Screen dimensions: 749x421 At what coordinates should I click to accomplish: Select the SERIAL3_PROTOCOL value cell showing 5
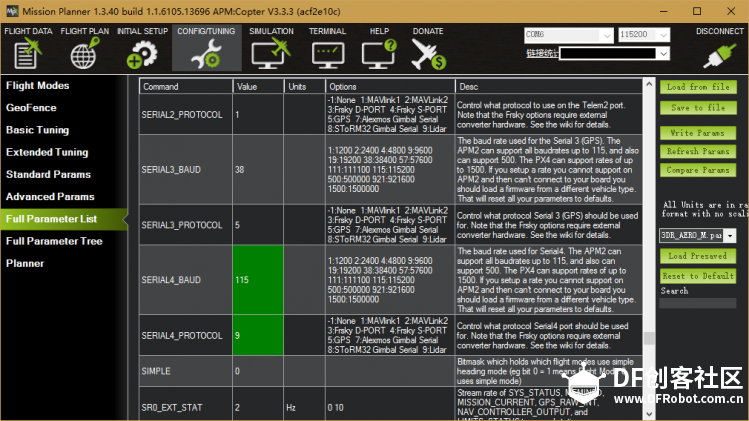[x=258, y=225]
